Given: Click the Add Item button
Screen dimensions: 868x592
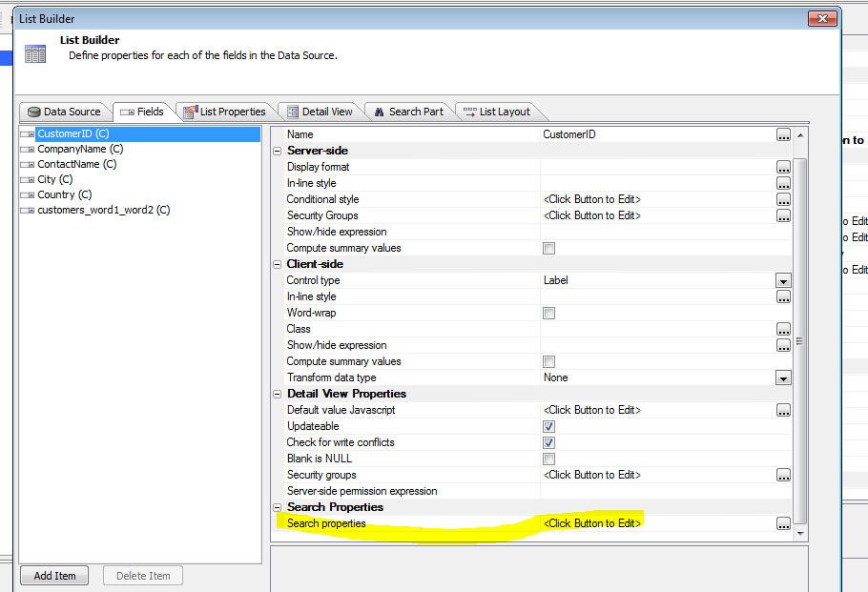Looking at the screenshot, I should click(x=54, y=576).
